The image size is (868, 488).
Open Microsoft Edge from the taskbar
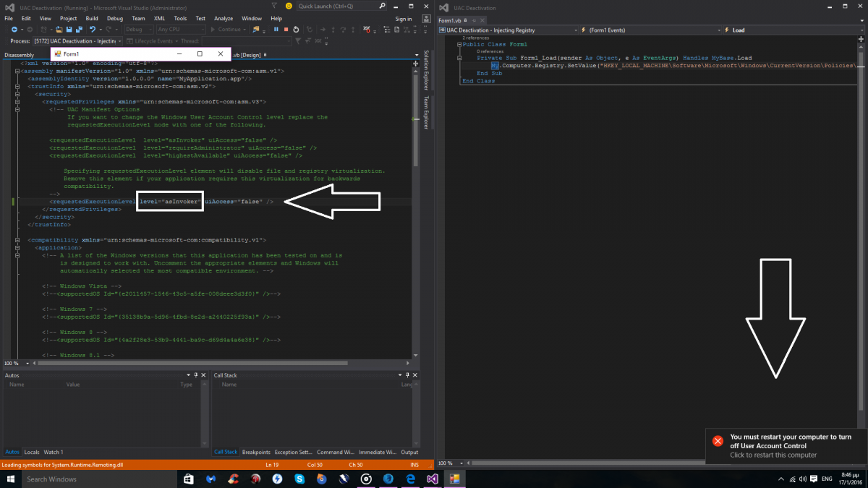pyautogui.click(x=409, y=479)
